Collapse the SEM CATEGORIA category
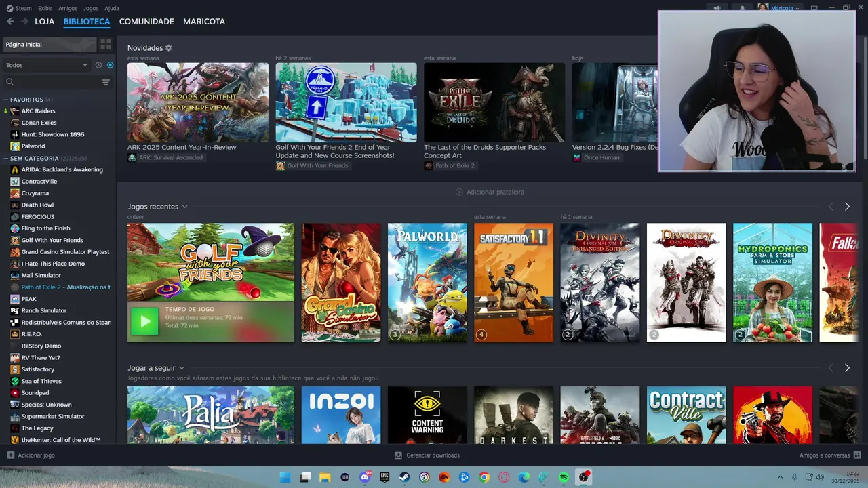Viewport: 868px width, 488px height. click(6, 158)
